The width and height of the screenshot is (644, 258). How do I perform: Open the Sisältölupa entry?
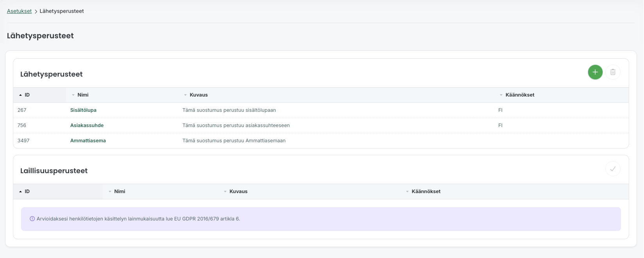(83, 110)
